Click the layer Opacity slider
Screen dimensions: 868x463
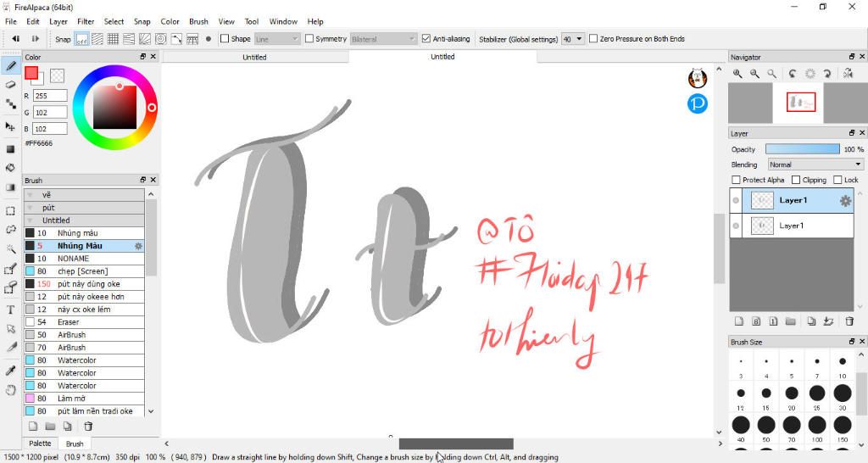(x=803, y=149)
